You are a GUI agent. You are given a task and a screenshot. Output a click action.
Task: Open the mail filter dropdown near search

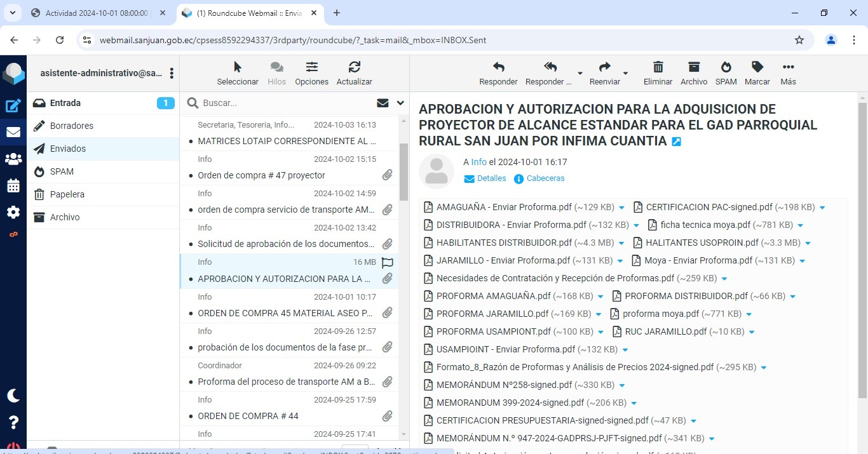(400, 103)
